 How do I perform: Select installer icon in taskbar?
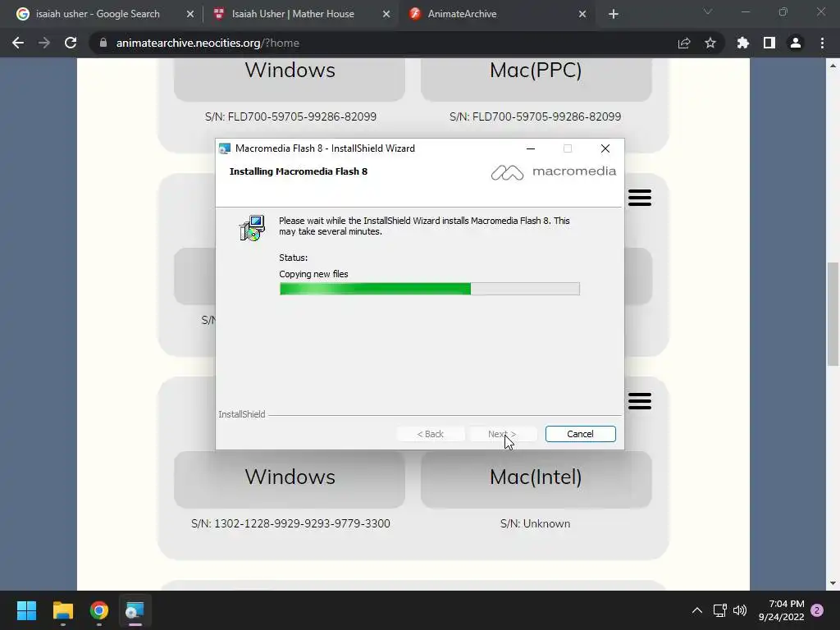[135, 610]
